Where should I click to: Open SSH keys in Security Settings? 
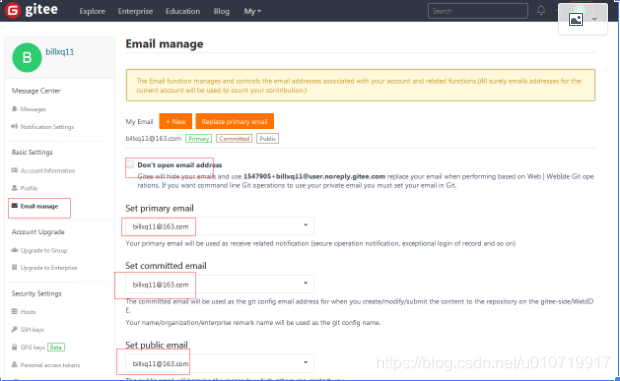32,330
